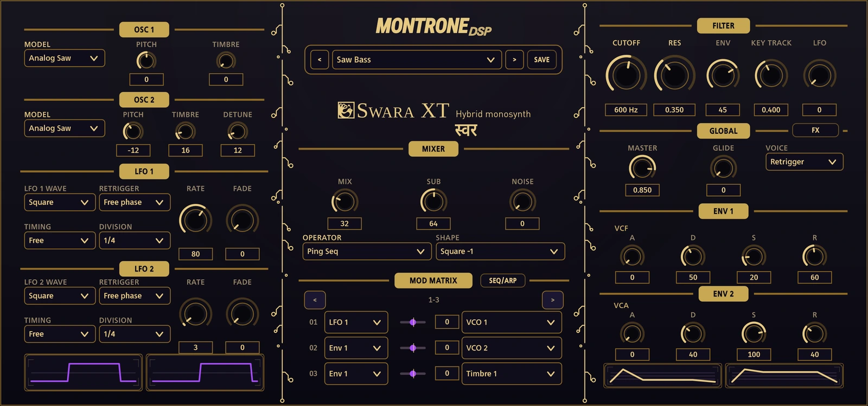The width and height of the screenshot is (868, 406).
Task: Save the current preset
Action: point(541,60)
